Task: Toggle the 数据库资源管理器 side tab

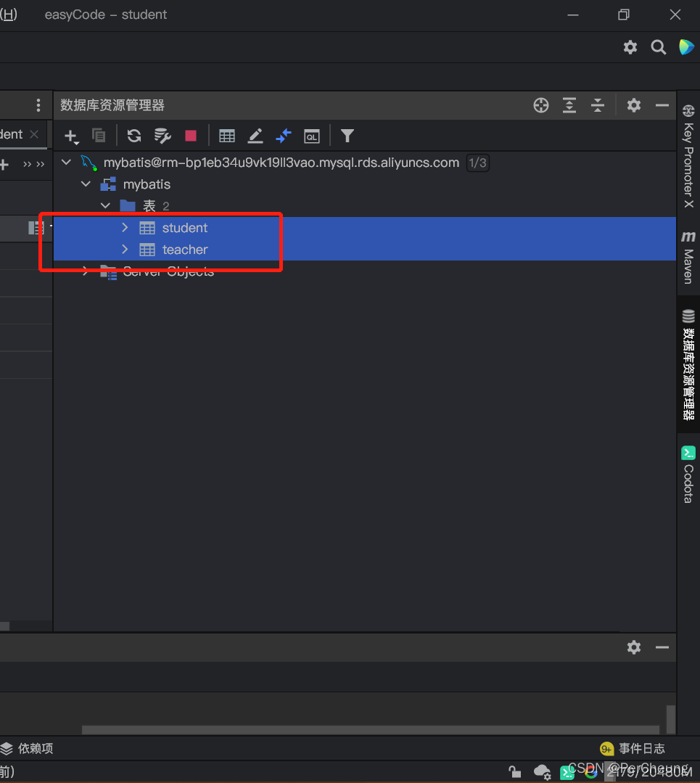Action: [688, 364]
